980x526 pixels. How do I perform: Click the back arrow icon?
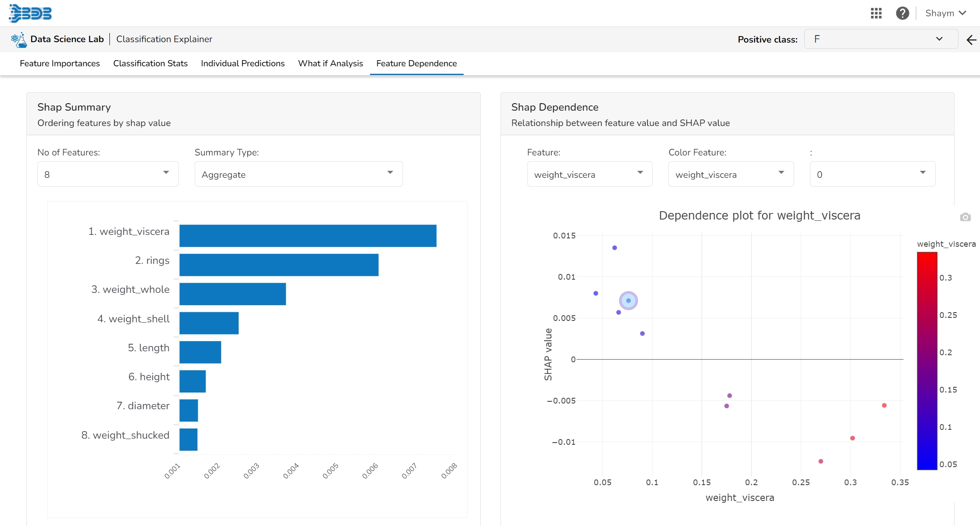pos(971,40)
